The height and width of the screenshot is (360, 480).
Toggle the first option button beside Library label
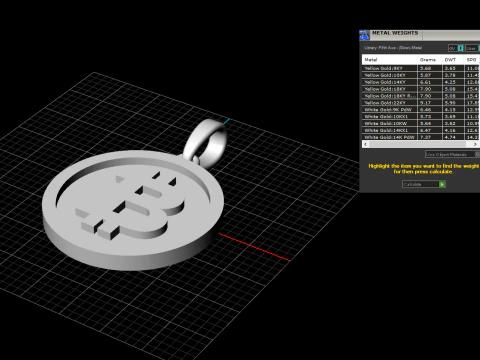(x=456, y=48)
